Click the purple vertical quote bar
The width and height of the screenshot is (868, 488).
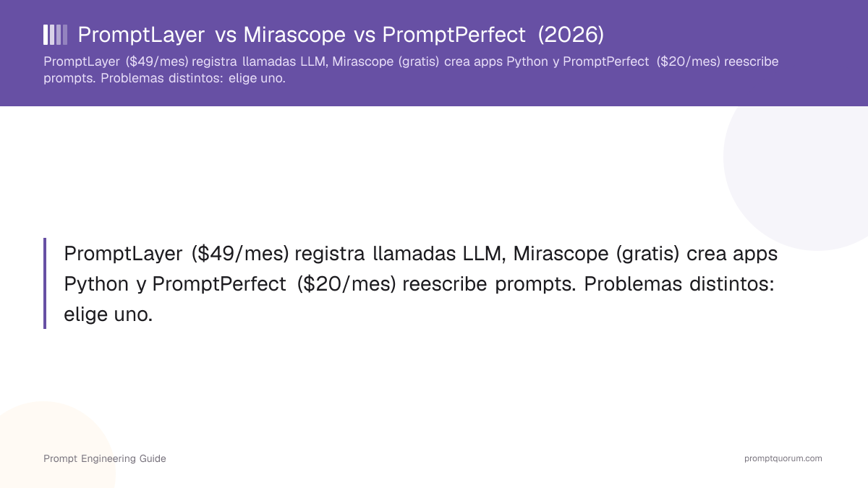pyautogui.click(x=45, y=283)
